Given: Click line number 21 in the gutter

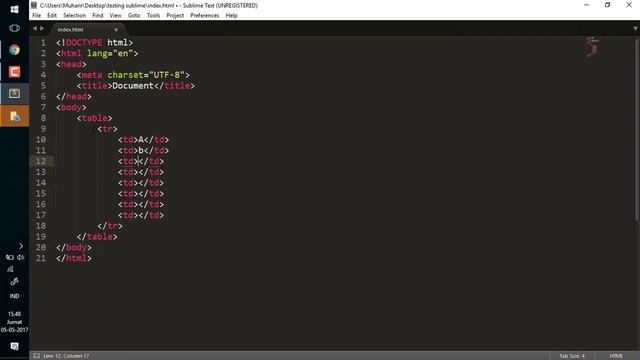Looking at the screenshot, I should click(41, 258).
